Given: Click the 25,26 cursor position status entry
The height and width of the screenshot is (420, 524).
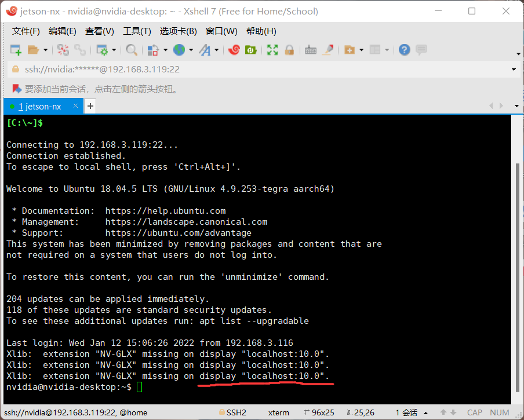Looking at the screenshot, I should tap(361, 412).
